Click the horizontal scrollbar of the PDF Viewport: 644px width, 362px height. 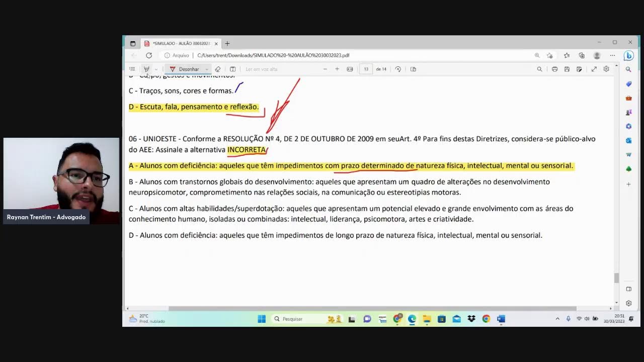[372, 308]
